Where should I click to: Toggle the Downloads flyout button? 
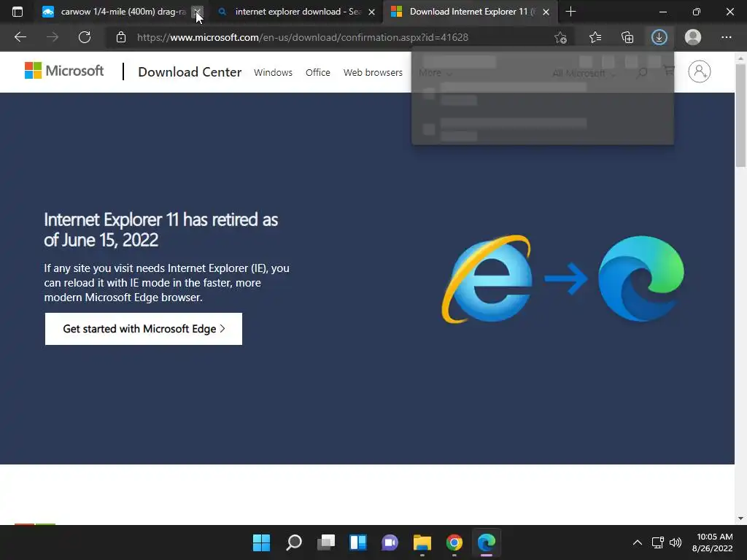(x=659, y=37)
